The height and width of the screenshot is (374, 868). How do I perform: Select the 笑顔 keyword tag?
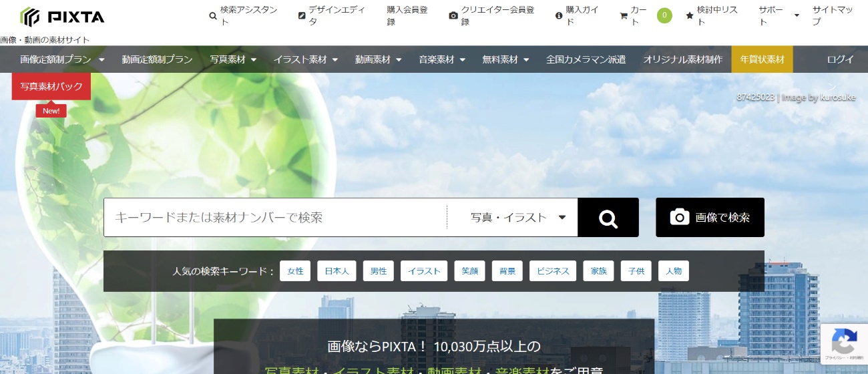(469, 271)
